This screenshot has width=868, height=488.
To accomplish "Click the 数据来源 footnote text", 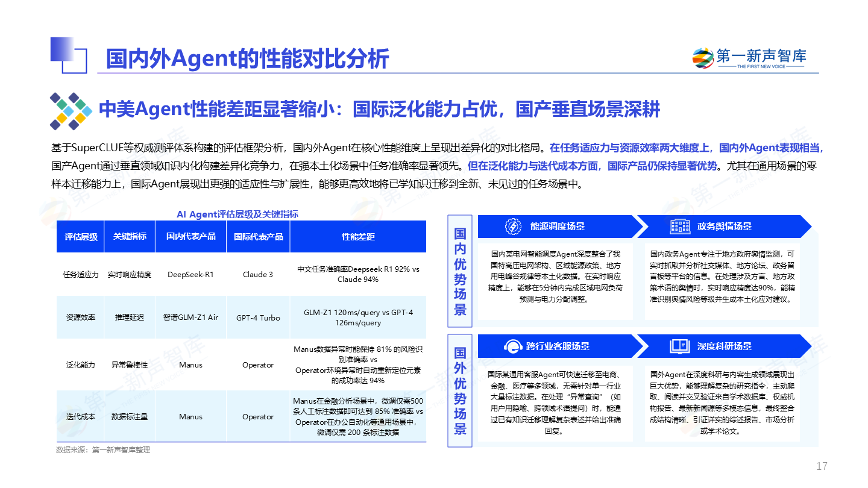I will (x=103, y=450).
